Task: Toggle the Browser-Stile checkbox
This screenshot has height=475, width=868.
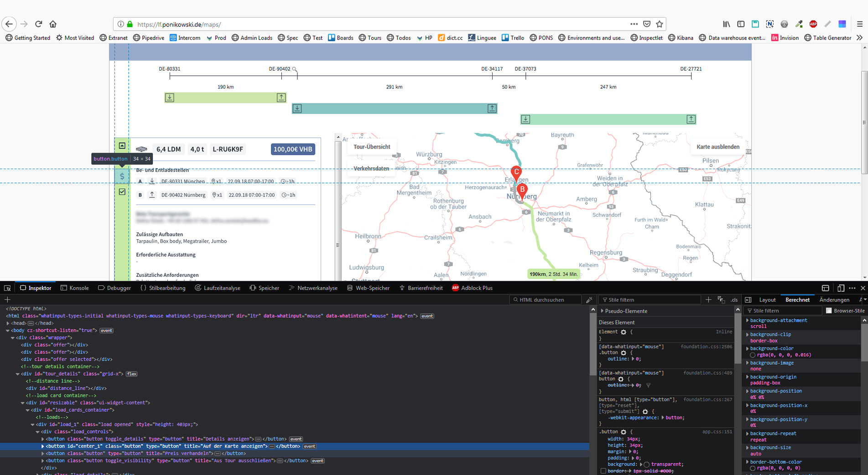Action: (x=829, y=311)
